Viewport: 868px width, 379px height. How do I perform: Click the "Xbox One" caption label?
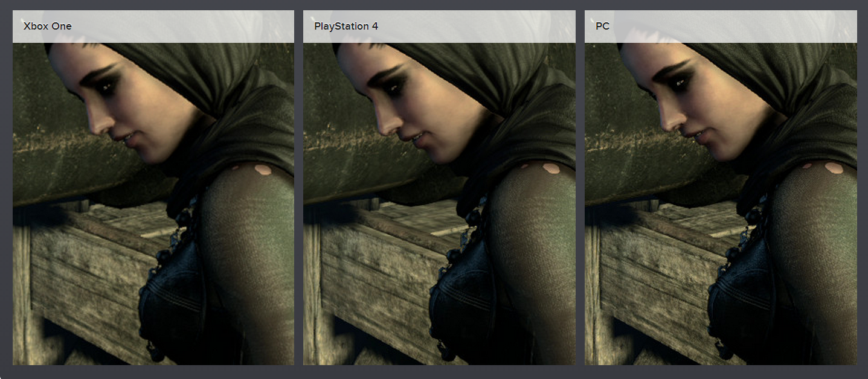click(47, 27)
